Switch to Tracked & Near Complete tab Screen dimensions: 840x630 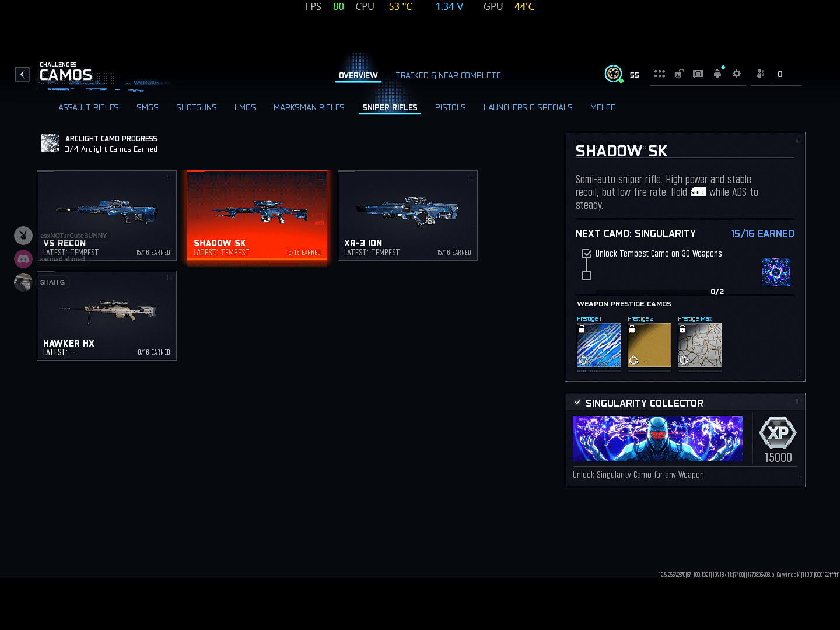click(448, 75)
